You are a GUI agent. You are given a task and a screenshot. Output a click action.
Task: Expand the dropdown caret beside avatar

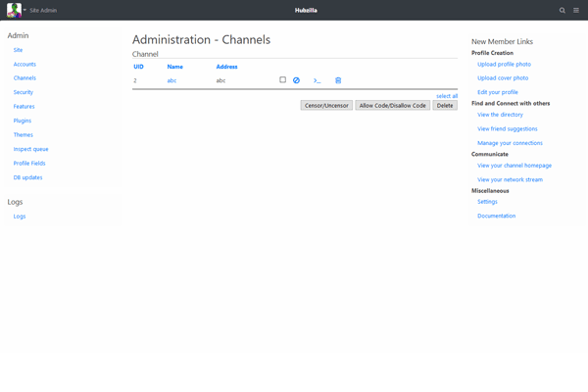tap(24, 10)
